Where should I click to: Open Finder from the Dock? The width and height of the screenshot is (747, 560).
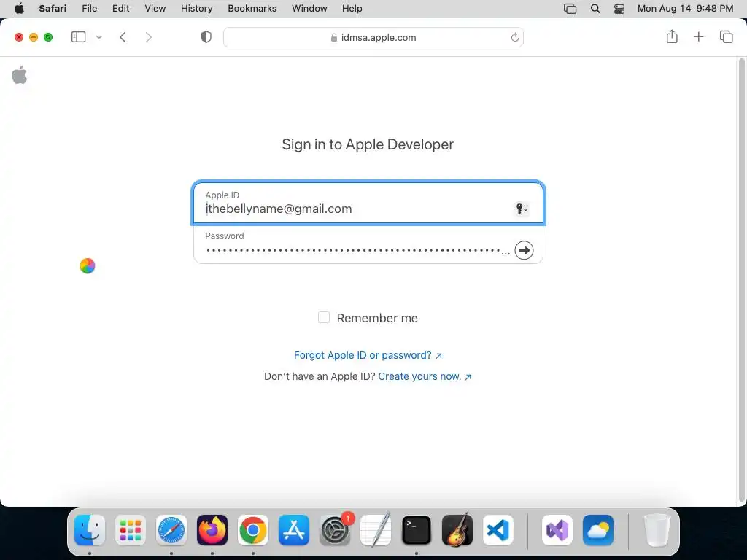coord(90,530)
